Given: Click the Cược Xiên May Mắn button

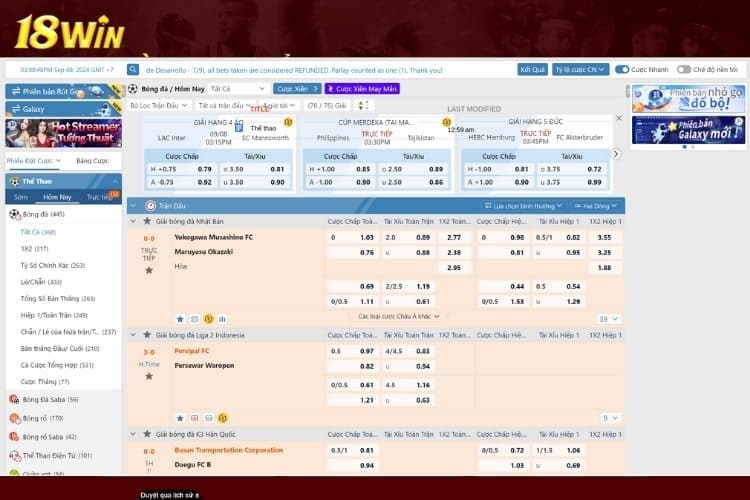Looking at the screenshot, I should pyautogui.click(x=362, y=89).
